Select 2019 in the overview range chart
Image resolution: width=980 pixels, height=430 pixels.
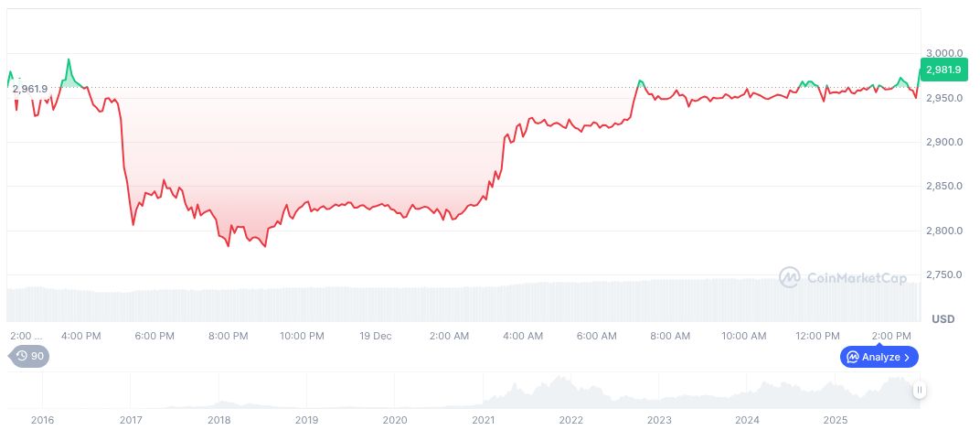tap(306, 420)
